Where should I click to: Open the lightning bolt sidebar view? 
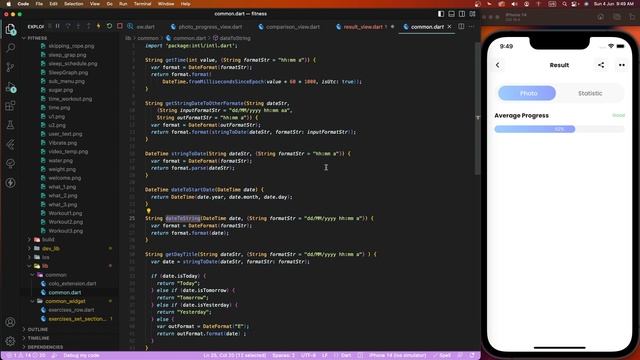click(x=11, y=183)
